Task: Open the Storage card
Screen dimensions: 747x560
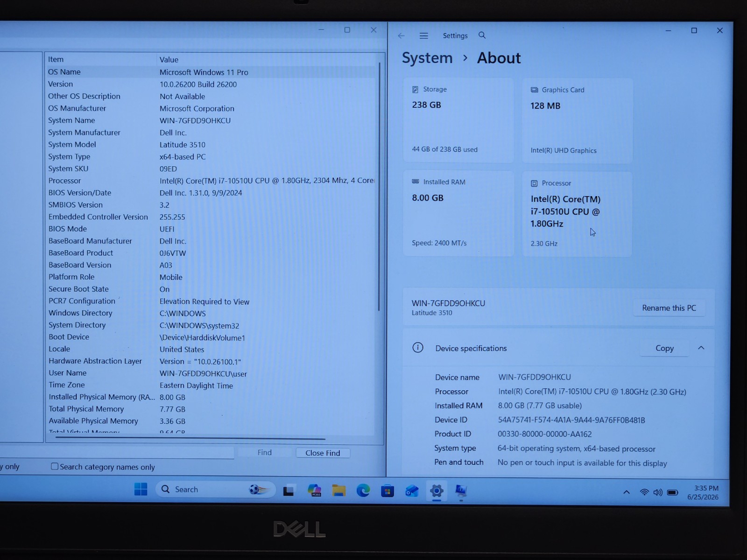Action: tap(458, 120)
